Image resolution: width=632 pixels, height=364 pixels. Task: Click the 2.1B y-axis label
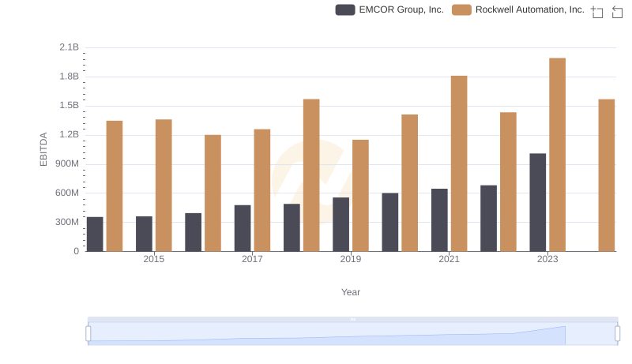70,47
